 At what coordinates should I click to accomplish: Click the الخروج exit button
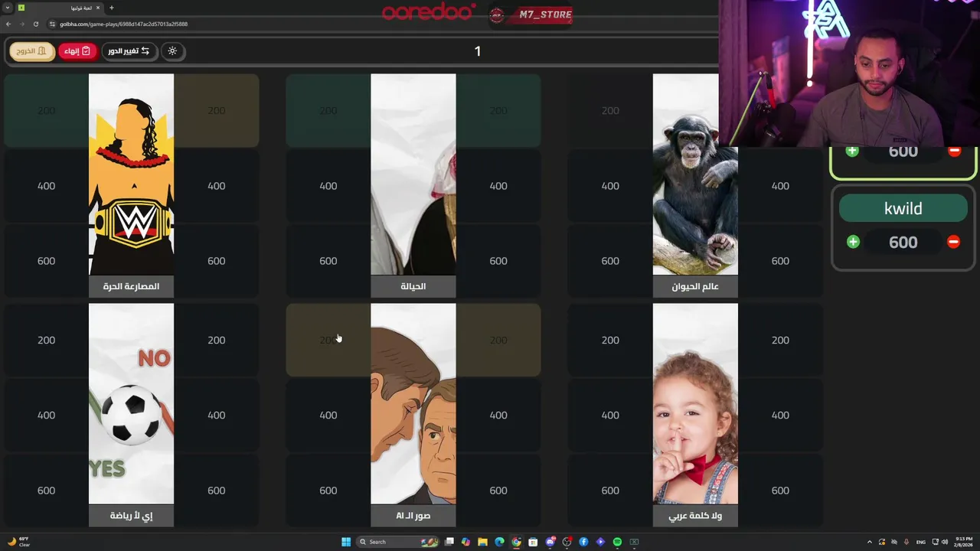(32, 51)
